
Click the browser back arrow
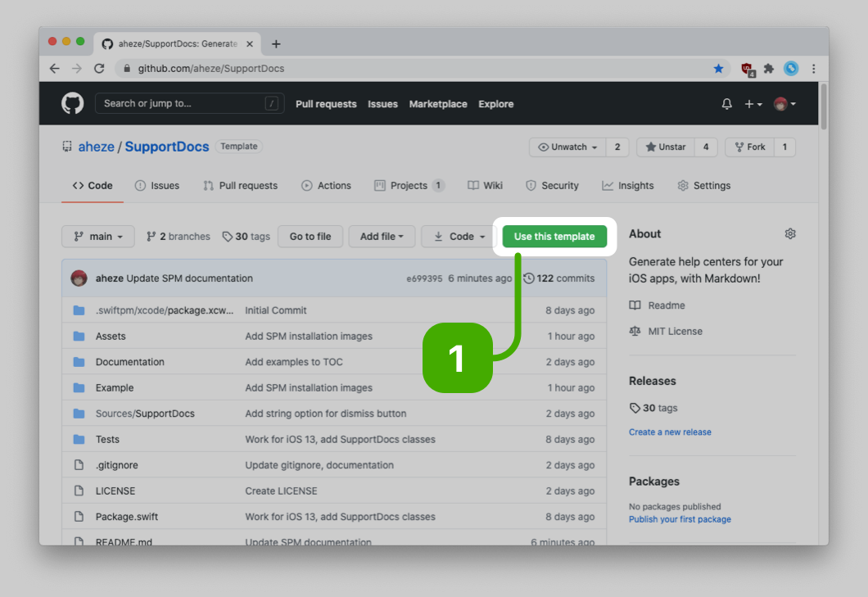pos(54,68)
